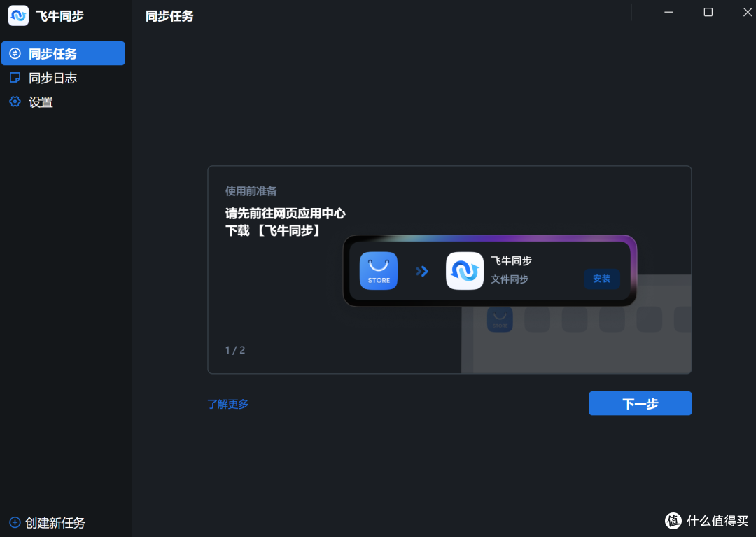Open the 同步日志 sidebar tab
Viewport: 756px width, 537px height.
[63, 78]
